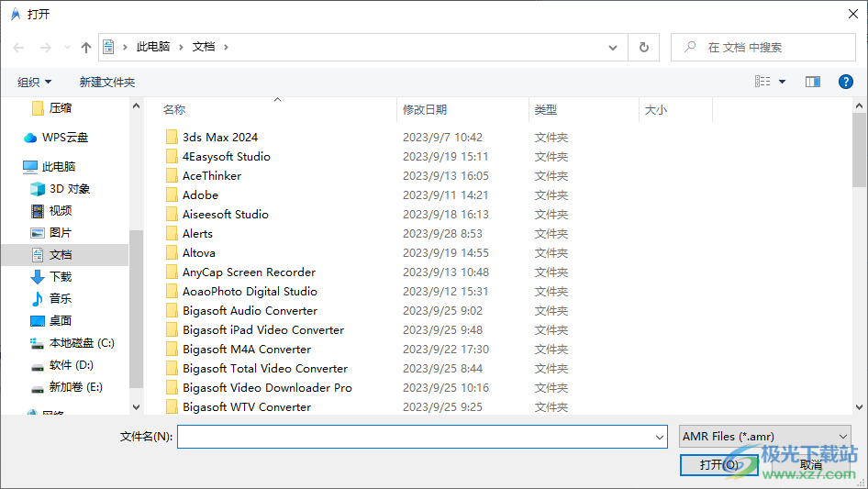Select the Bigasoft M4A Converter folder icon

tap(172, 349)
